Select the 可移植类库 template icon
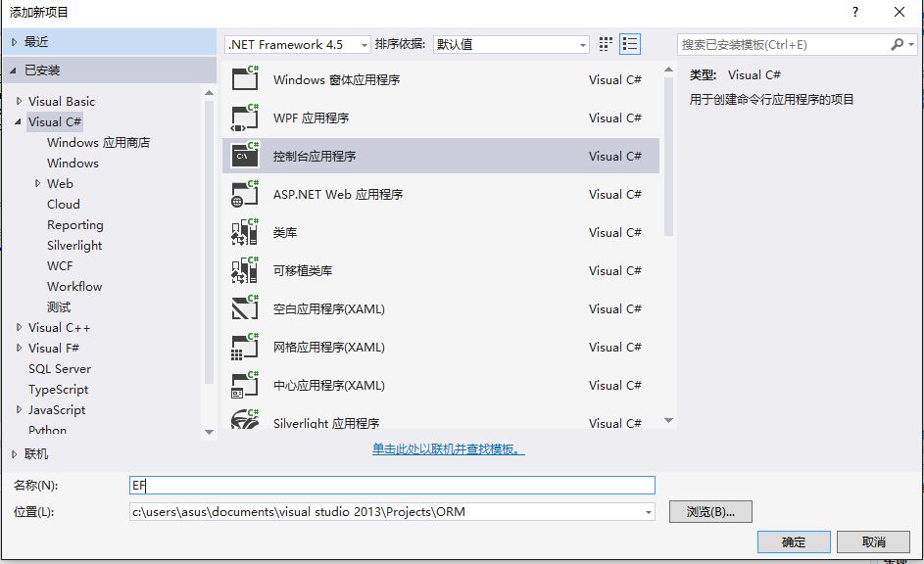924x564 pixels. tap(245, 270)
